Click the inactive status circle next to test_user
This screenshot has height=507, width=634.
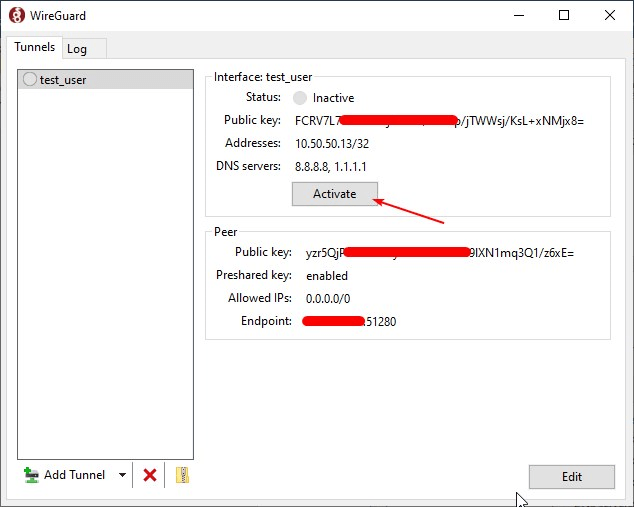(x=29, y=79)
